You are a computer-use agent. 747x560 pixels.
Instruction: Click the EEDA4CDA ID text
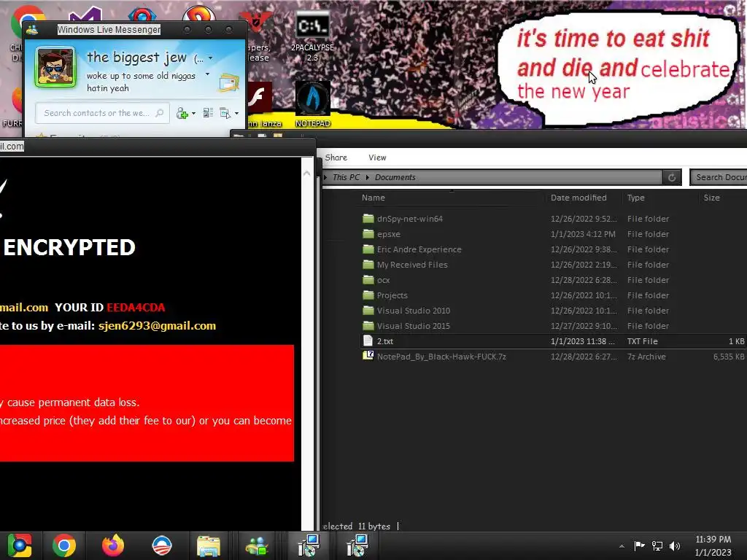click(x=136, y=308)
